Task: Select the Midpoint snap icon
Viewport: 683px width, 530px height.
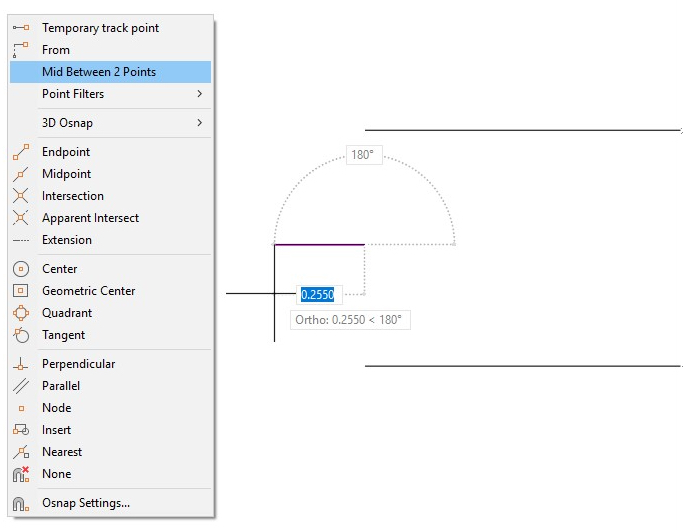Action: point(21,174)
